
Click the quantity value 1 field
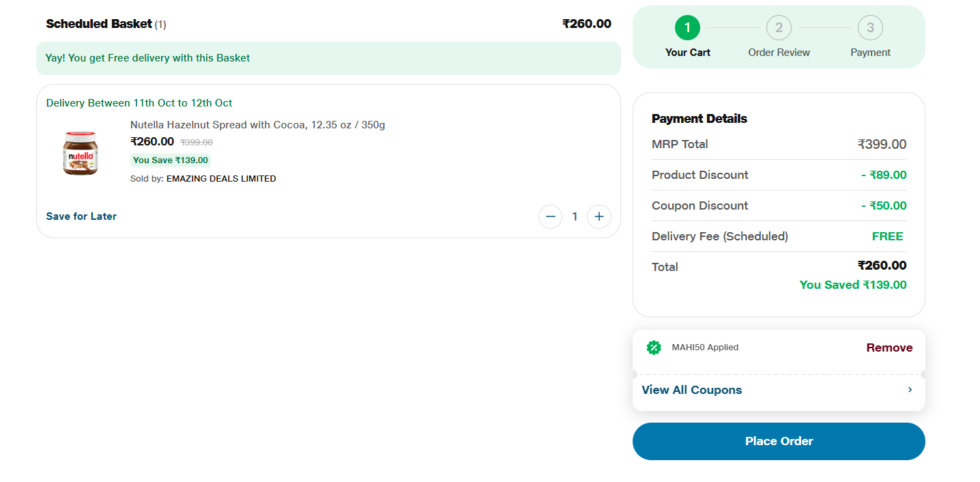click(575, 216)
